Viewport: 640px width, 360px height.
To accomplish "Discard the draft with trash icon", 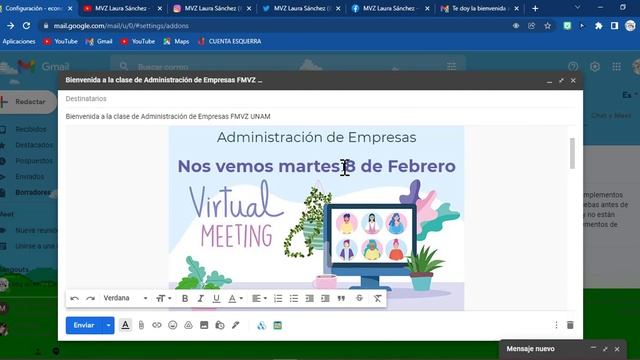I will pyautogui.click(x=570, y=325).
